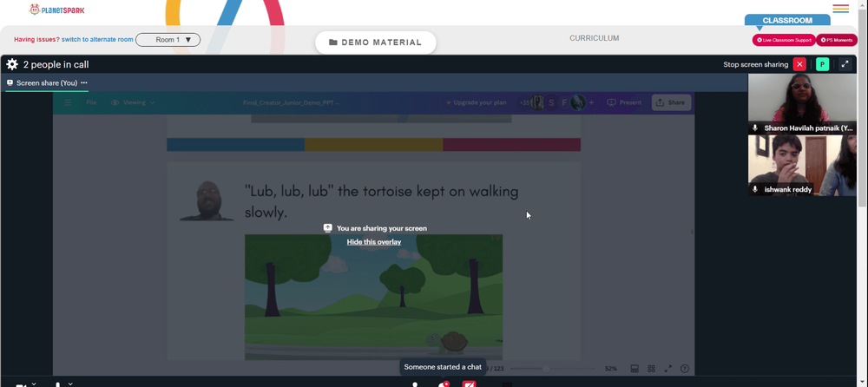The height and width of the screenshot is (387, 868).
Task: Open the DEMO MATERIAL folder button
Action: [x=375, y=43]
